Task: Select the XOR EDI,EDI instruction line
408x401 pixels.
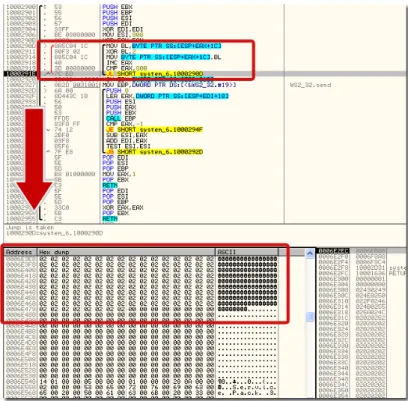Action: (x=123, y=29)
